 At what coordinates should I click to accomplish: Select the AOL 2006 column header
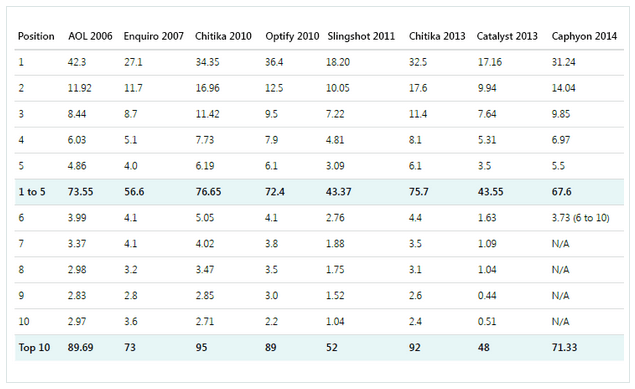coord(90,36)
